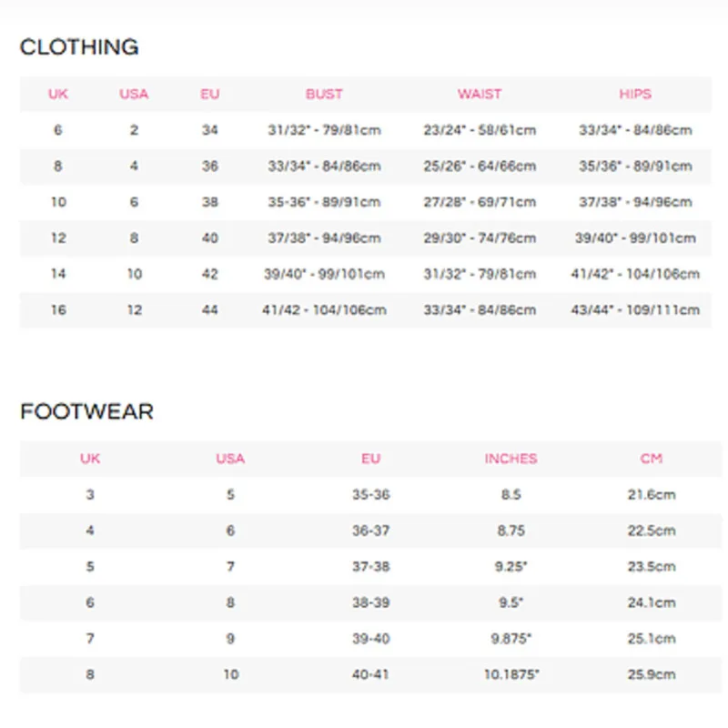Select the WAIST column header
Viewport: 728px width, 728px height.
480,94
